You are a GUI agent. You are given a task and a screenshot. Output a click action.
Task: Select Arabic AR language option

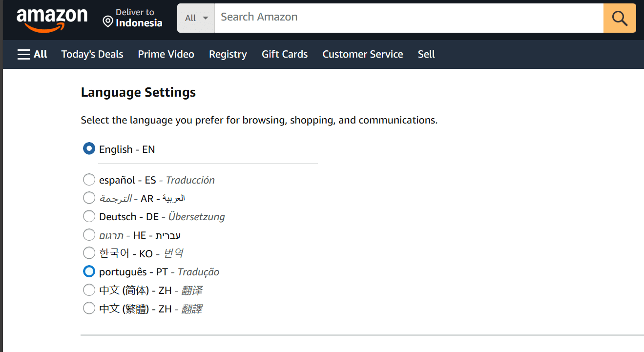click(x=89, y=198)
